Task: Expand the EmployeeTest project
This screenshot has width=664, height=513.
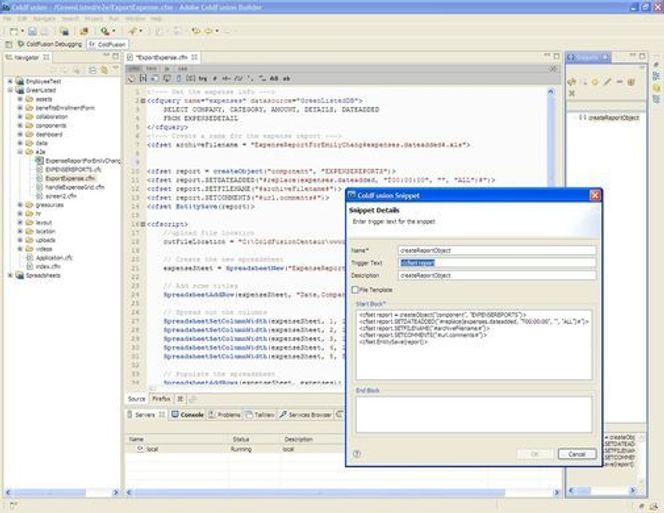Action: pyautogui.click(x=10, y=81)
